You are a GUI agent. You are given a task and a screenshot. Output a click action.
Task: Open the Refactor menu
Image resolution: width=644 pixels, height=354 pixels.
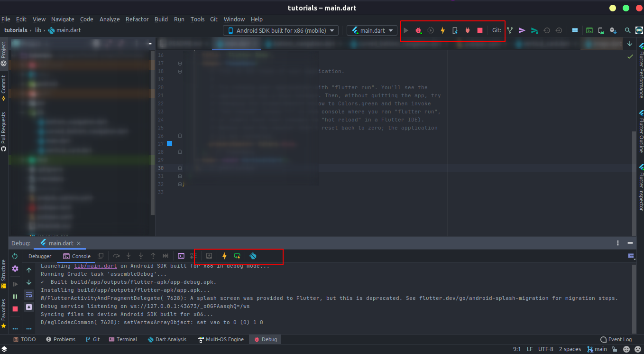[137, 19]
